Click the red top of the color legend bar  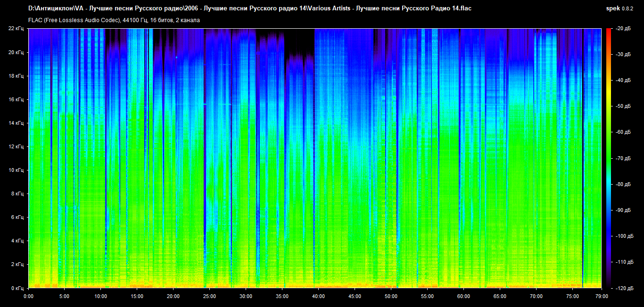pos(608,32)
